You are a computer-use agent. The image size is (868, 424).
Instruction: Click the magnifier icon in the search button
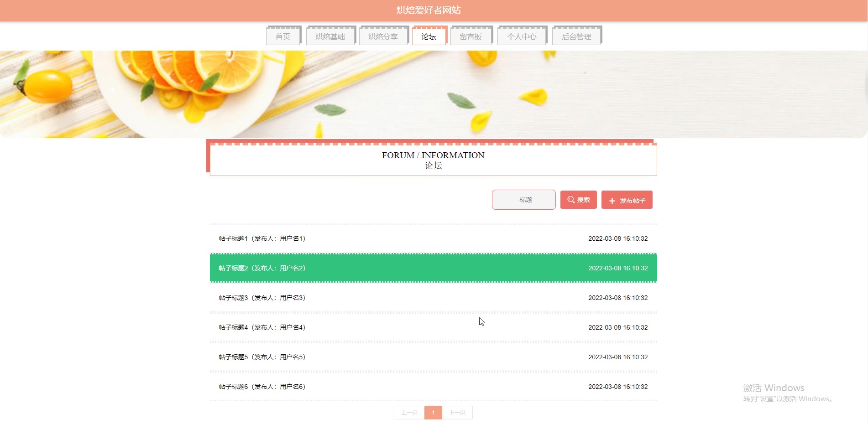coord(571,200)
